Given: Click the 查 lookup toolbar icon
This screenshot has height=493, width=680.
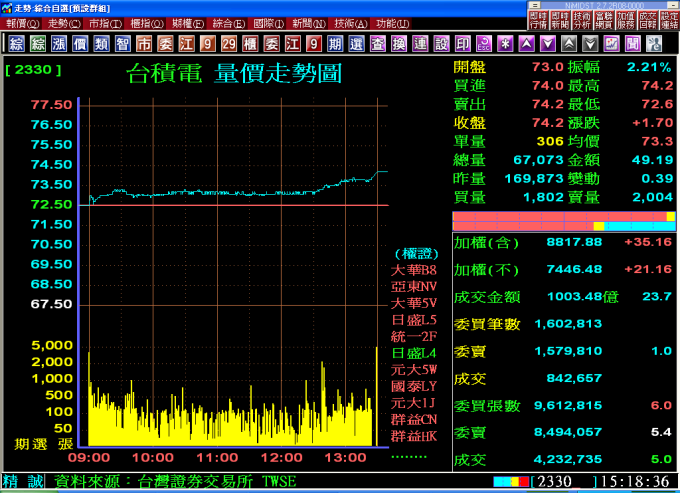Looking at the screenshot, I should coord(378,43).
